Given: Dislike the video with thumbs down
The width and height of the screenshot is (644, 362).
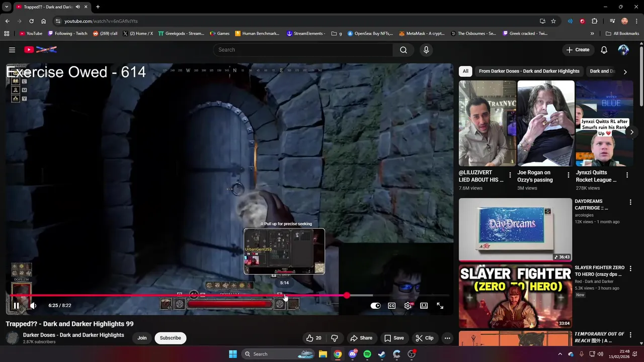Looking at the screenshot, I should coord(335,338).
